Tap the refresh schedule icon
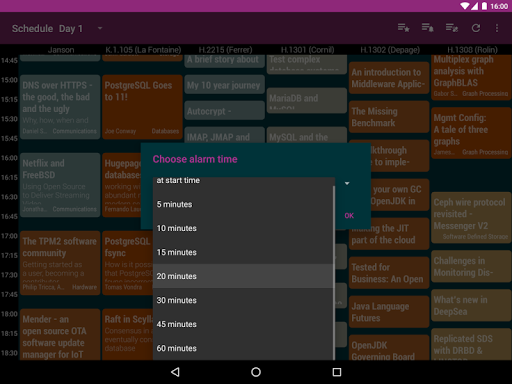Viewport: 512px width, 384px height. tap(476, 28)
